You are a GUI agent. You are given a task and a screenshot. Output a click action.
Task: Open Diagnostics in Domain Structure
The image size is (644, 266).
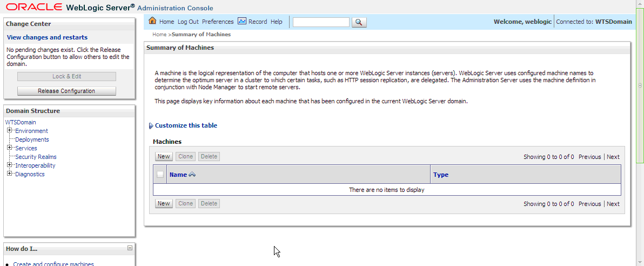30,174
